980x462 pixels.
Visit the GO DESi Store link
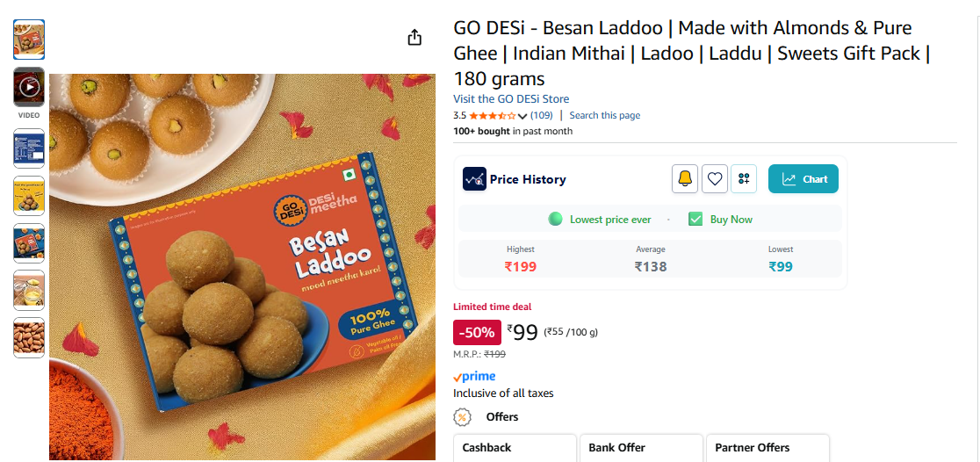point(511,98)
